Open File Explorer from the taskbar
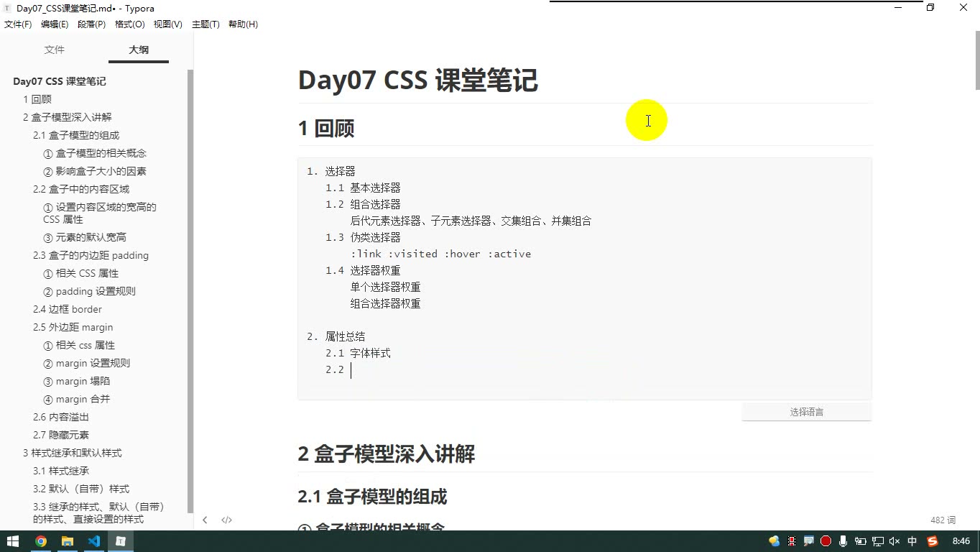The width and height of the screenshot is (980, 552). tap(68, 541)
